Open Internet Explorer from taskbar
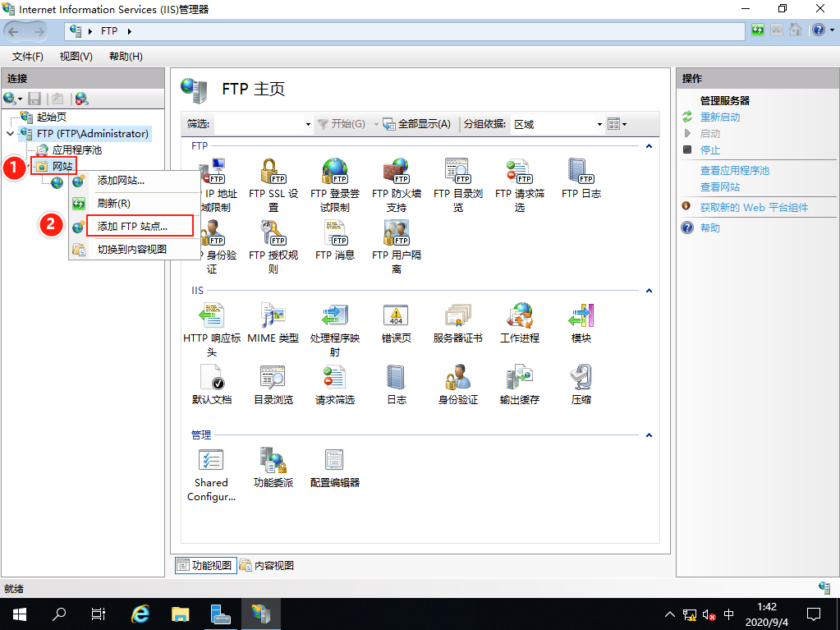 click(140, 614)
